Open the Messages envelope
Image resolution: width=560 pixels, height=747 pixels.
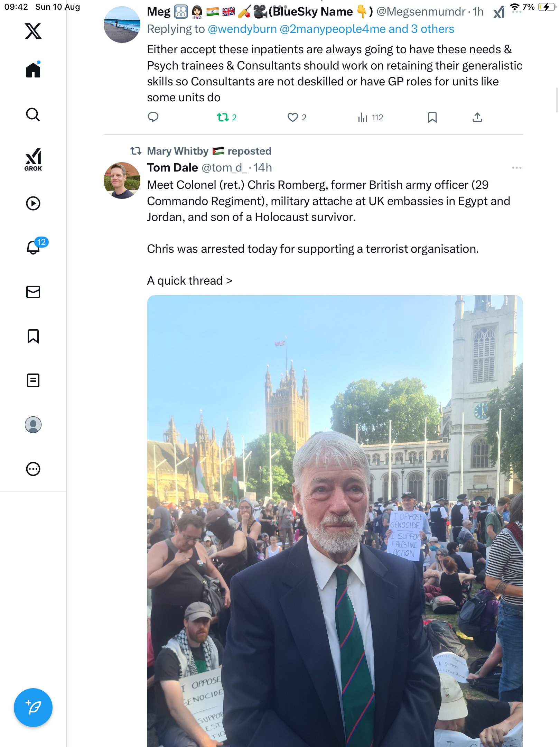pyautogui.click(x=33, y=292)
